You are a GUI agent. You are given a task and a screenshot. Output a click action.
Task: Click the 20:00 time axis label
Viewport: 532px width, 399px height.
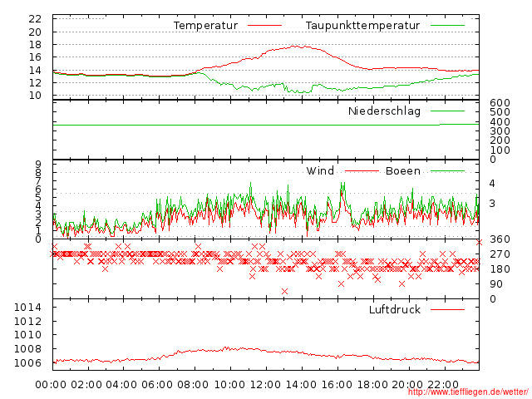point(407,385)
